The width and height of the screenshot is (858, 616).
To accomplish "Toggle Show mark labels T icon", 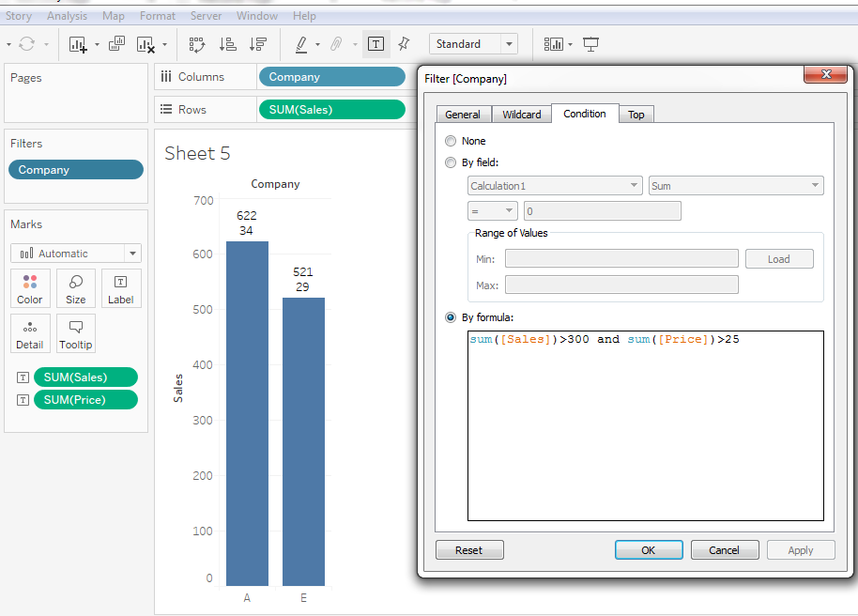I will tap(375, 44).
